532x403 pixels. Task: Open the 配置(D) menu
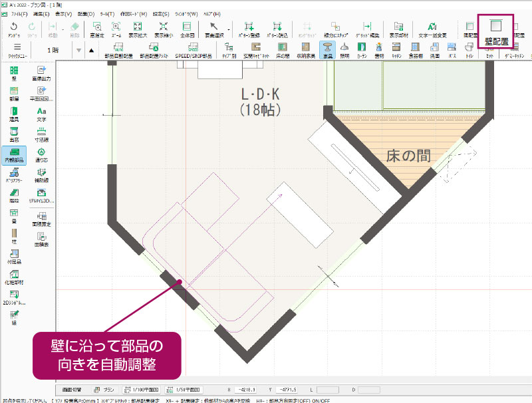tap(86, 14)
